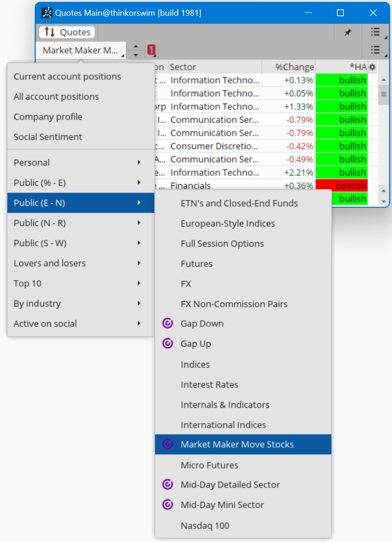Screen dimensions: 392x542
Task: Step watchlist down with the down arrow
Action: point(136,55)
